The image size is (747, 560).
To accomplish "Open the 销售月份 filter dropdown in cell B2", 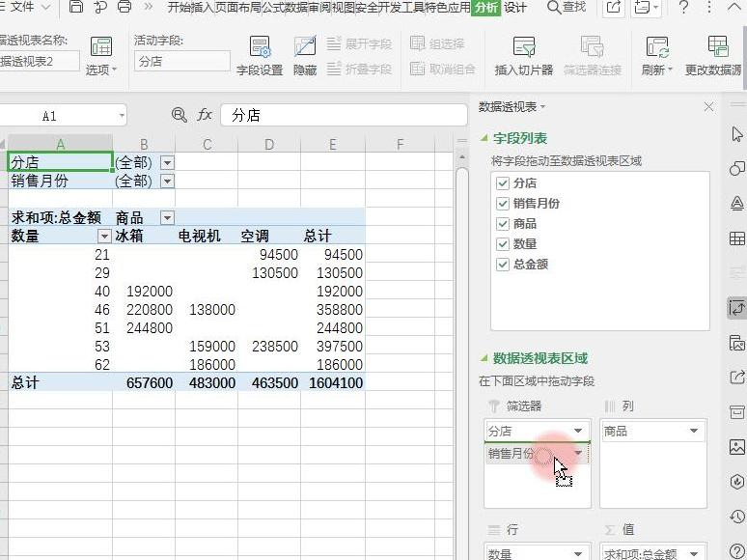I will click(167, 182).
